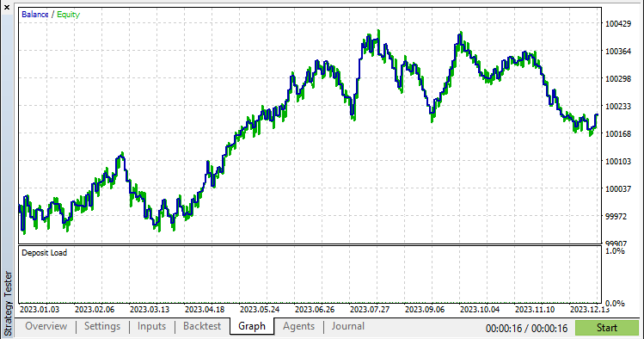Click the 100168 axis value

point(618,134)
